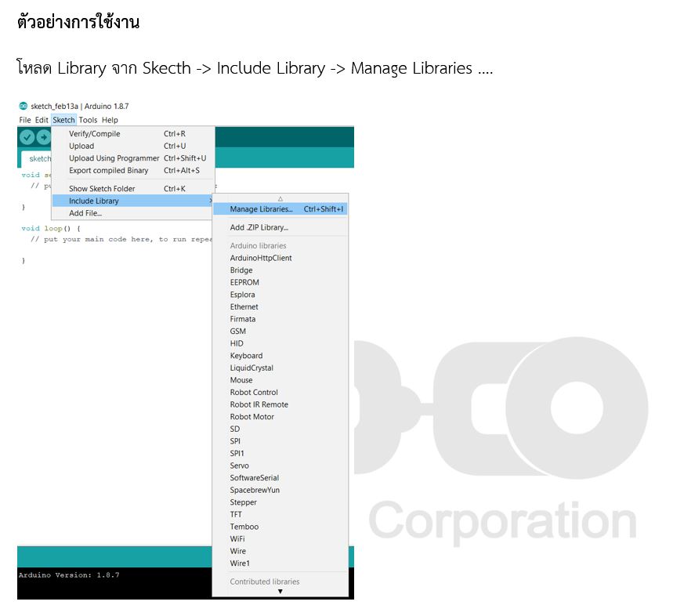Choose Export compiled Binary
The width and height of the screenshot is (684, 616).
(108, 170)
